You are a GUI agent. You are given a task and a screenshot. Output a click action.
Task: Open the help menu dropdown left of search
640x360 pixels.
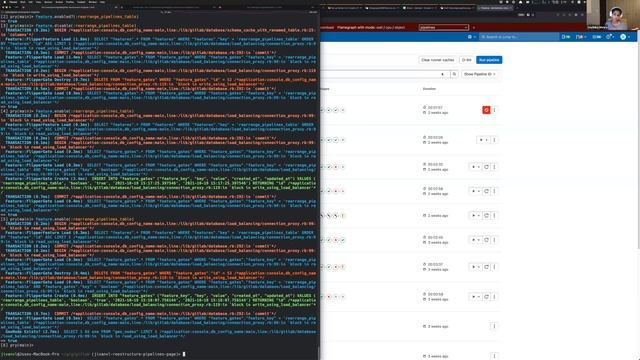point(471,37)
